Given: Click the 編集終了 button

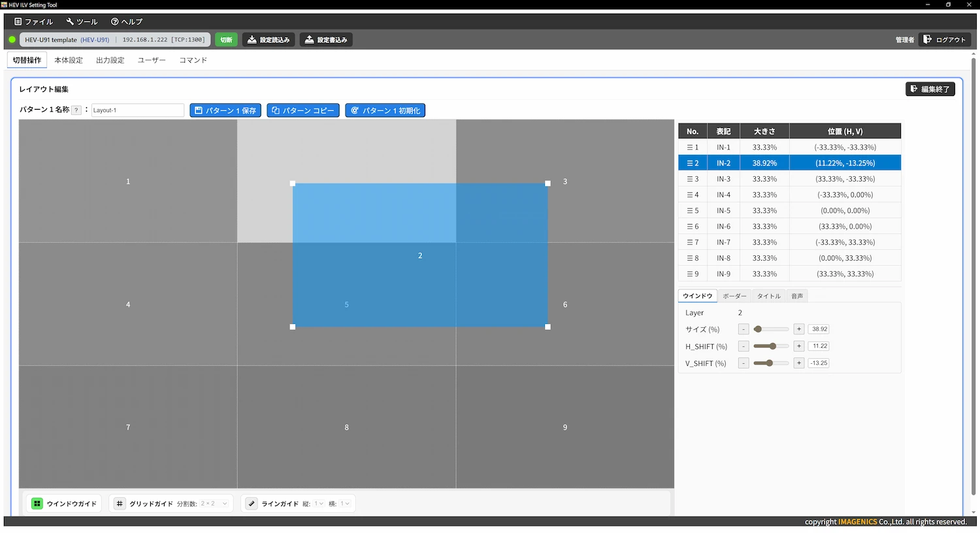Looking at the screenshot, I should click(x=930, y=89).
